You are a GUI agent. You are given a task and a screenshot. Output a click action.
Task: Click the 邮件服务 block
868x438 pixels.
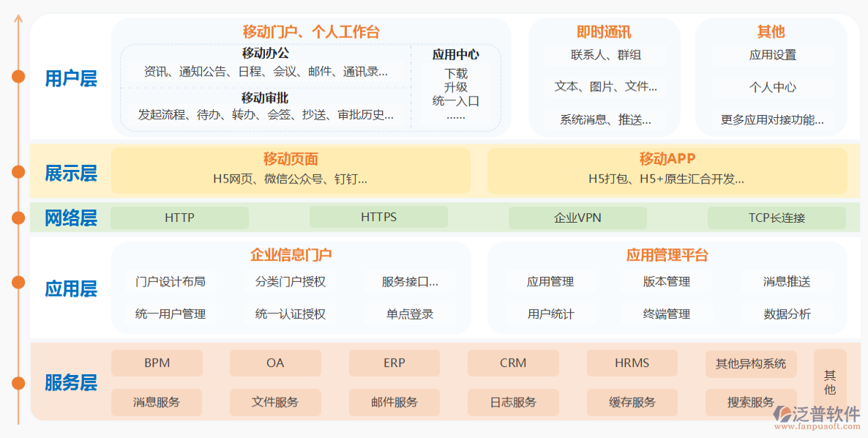point(394,402)
